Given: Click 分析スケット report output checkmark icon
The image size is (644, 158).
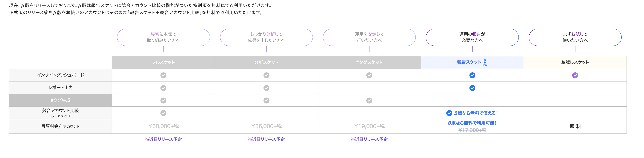Looking at the screenshot, I should 266,88.
